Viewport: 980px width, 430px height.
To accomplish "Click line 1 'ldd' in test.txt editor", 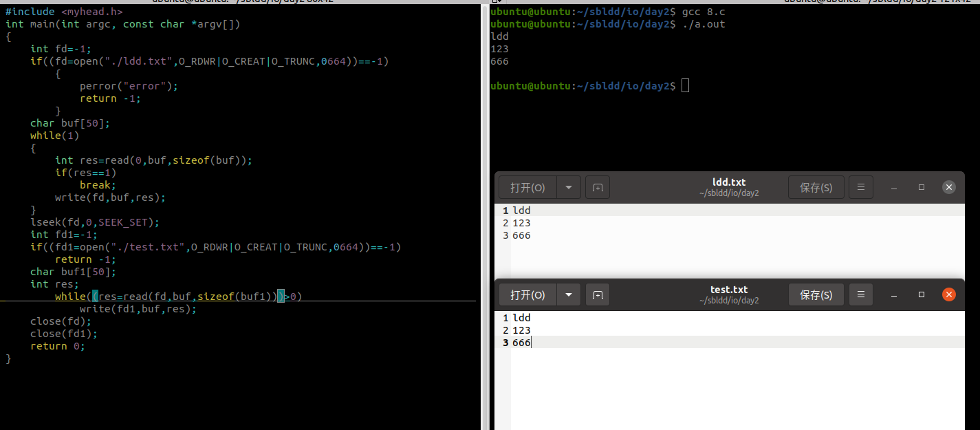I will [522, 318].
